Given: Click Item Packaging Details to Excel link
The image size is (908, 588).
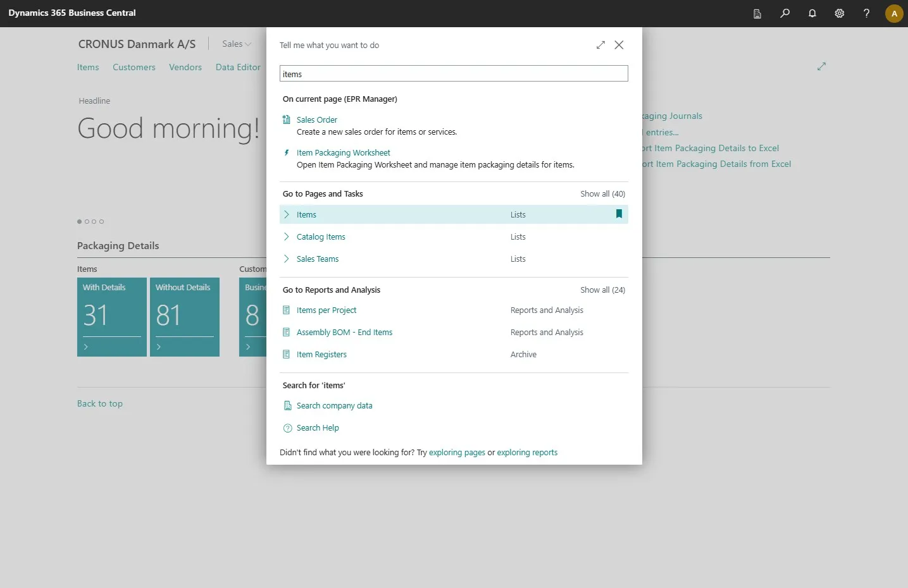Looking at the screenshot, I should (x=711, y=148).
